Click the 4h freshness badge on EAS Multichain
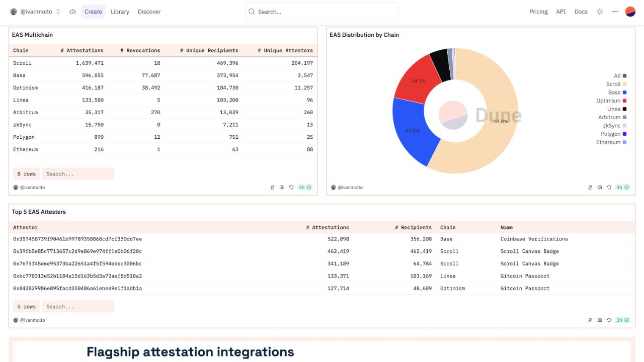Image resolution: width=644 pixels, height=362 pixels. pyautogui.click(x=305, y=188)
